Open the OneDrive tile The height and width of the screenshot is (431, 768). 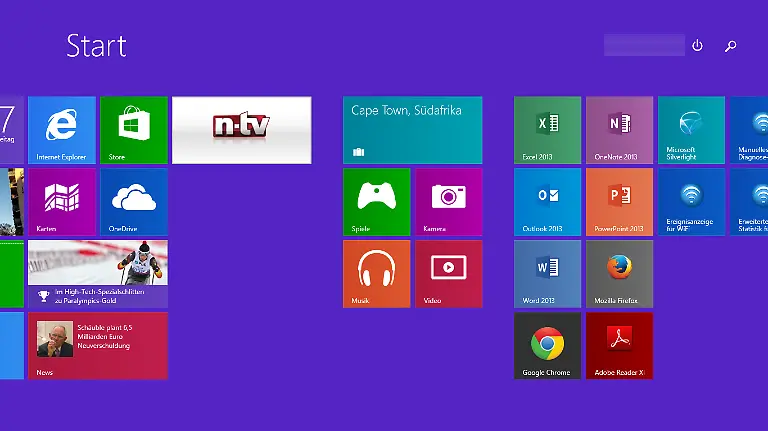(134, 202)
